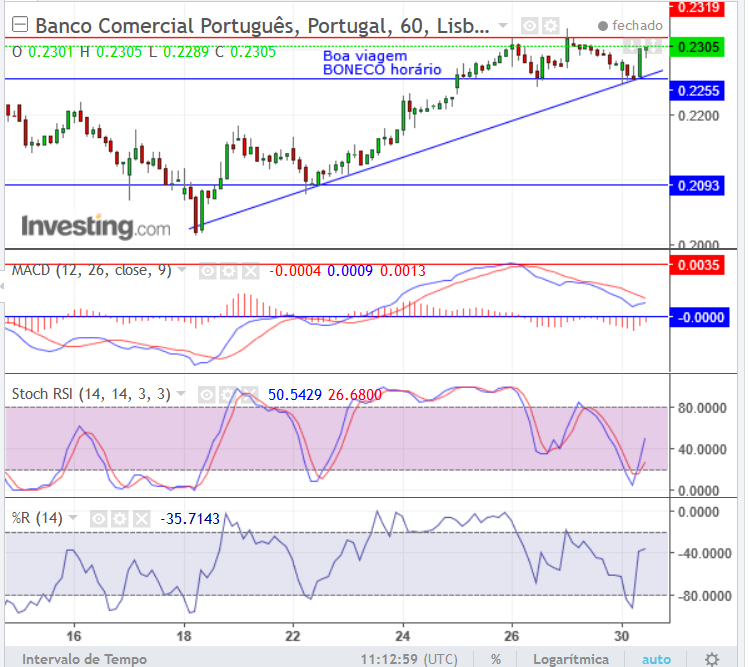Image resolution: width=749 pixels, height=667 pixels.
Task: Open the Stoch RSI dropdown arrow
Action: tap(181, 394)
